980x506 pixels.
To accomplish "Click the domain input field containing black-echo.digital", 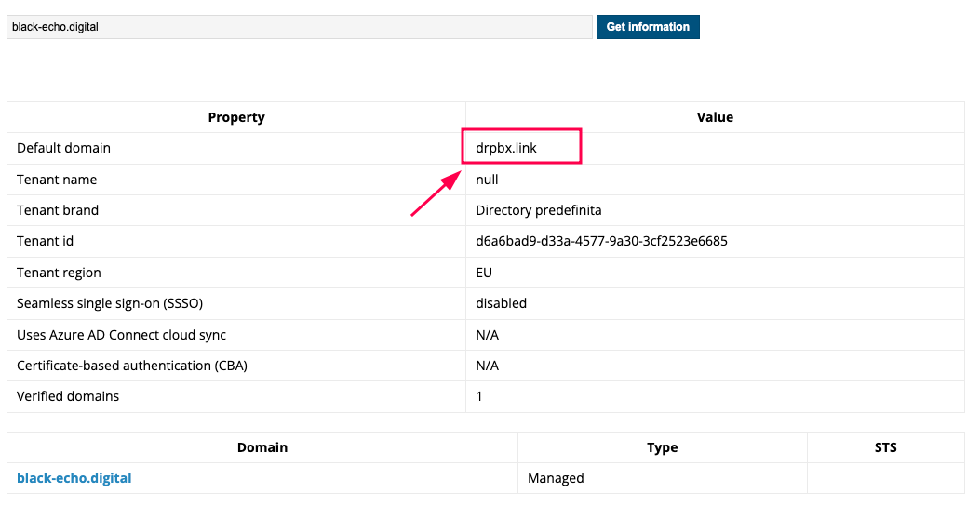I will (x=298, y=27).
